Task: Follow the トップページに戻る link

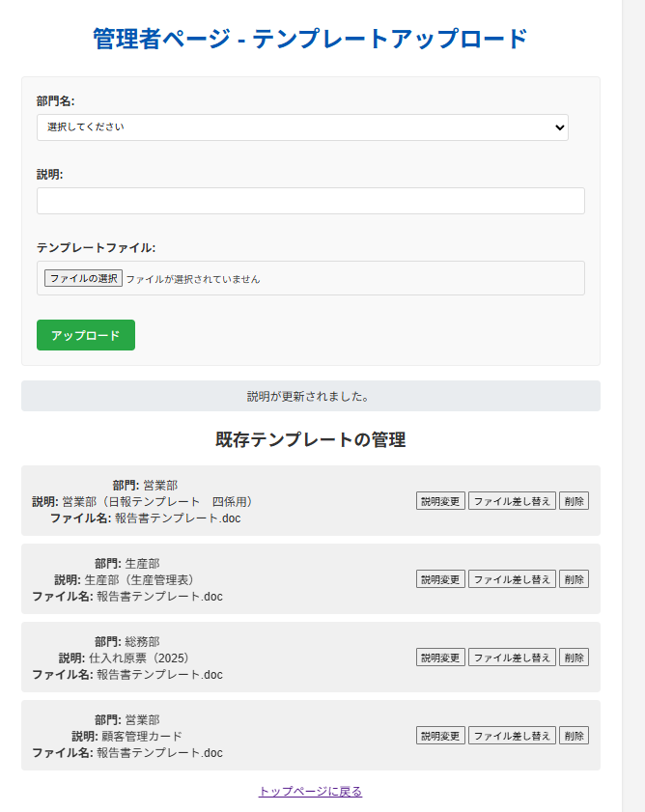Action: pyautogui.click(x=310, y=792)
